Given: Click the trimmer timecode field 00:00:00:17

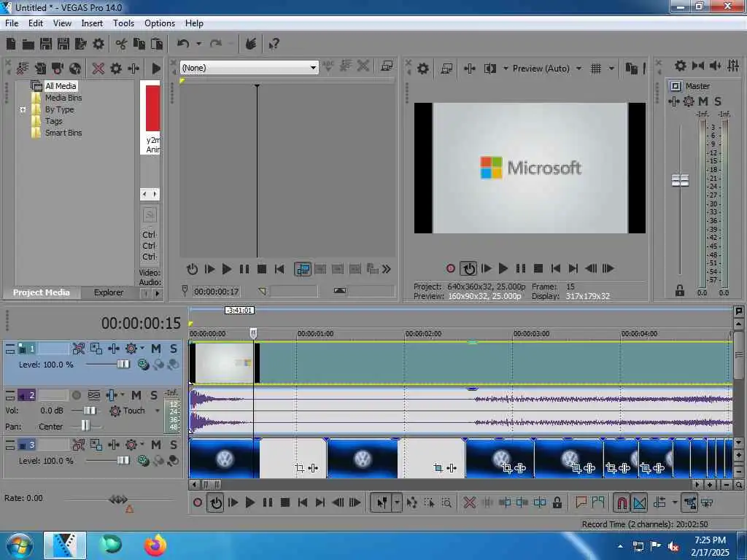Looking at the screenshot, I should [216, 292].
